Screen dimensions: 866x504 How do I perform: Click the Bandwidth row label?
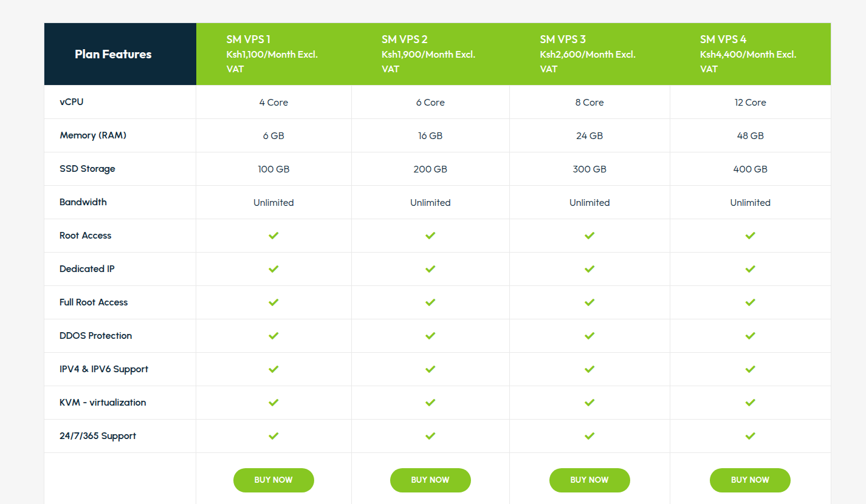tap(83, 202)
